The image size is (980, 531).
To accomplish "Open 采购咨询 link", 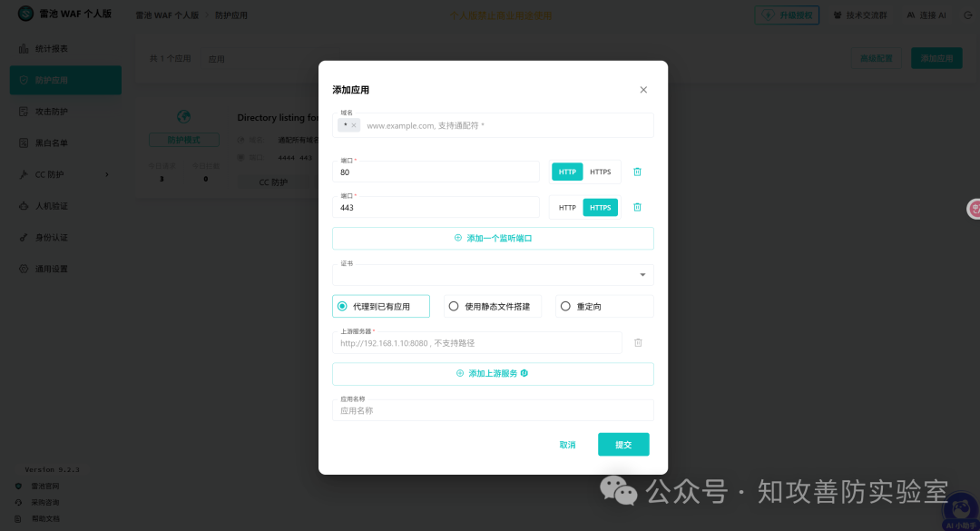I will coord(45,502).
